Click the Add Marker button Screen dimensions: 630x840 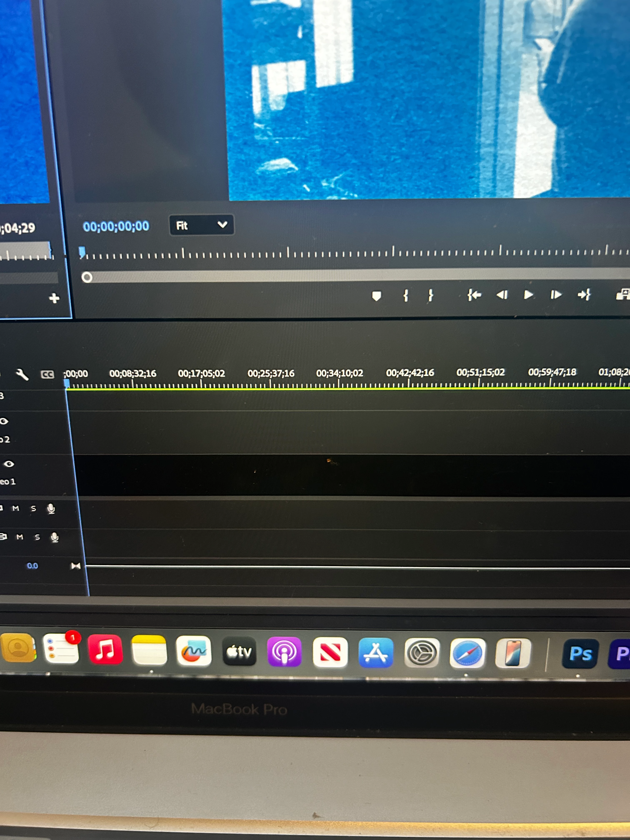pos(376,296)
